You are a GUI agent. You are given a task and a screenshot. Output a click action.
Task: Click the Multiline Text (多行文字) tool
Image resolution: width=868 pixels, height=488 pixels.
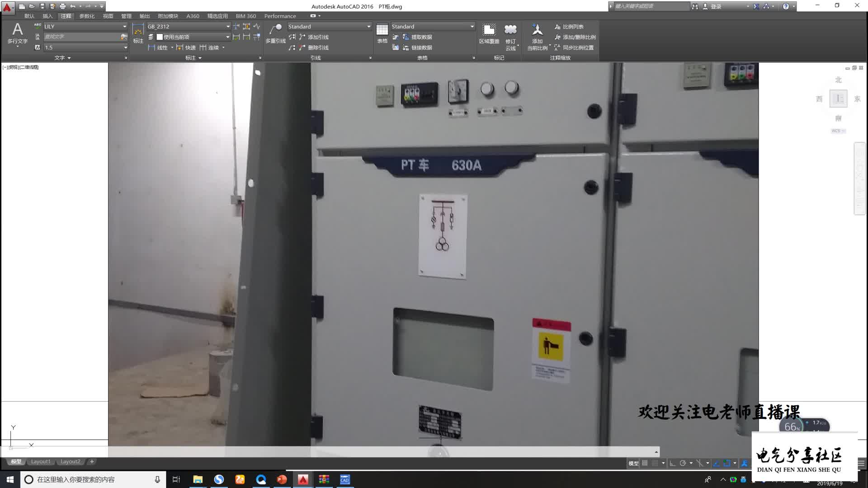click(17, 34)
